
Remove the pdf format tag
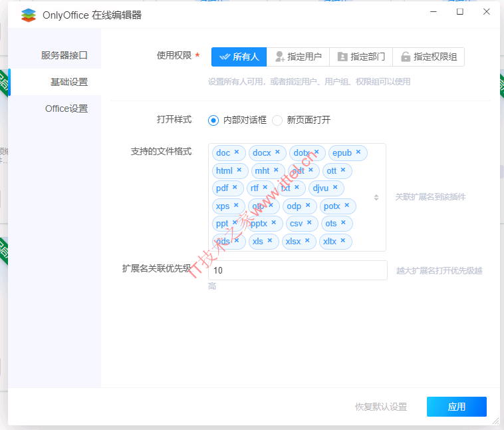pos(235,187)
